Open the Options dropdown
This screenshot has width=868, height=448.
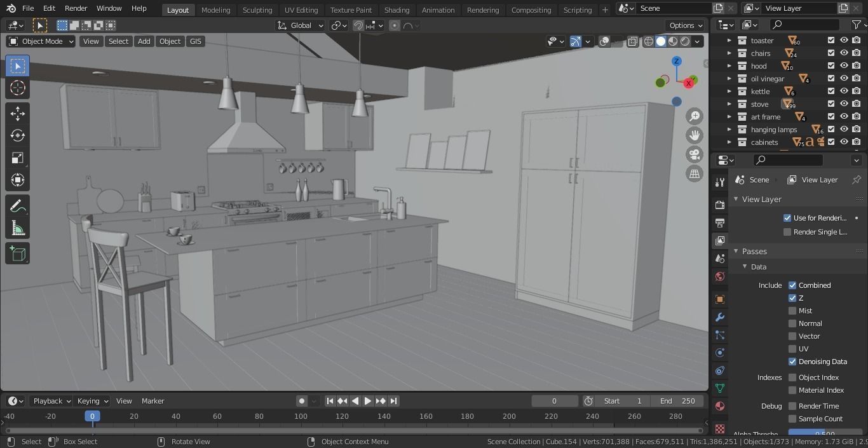pyautogui.click(x=686, y=25)
